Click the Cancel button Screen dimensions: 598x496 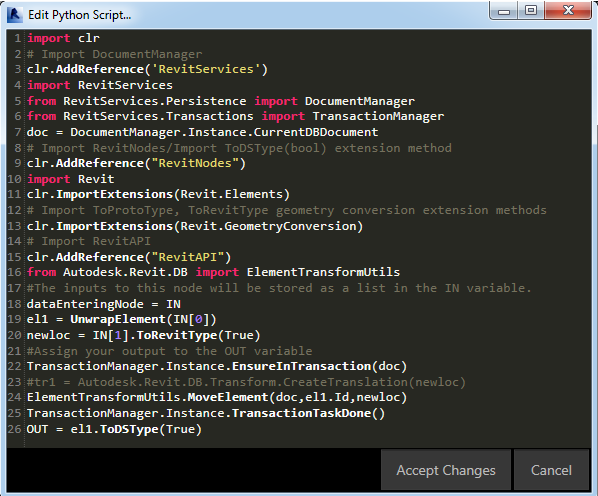(551, 470)
